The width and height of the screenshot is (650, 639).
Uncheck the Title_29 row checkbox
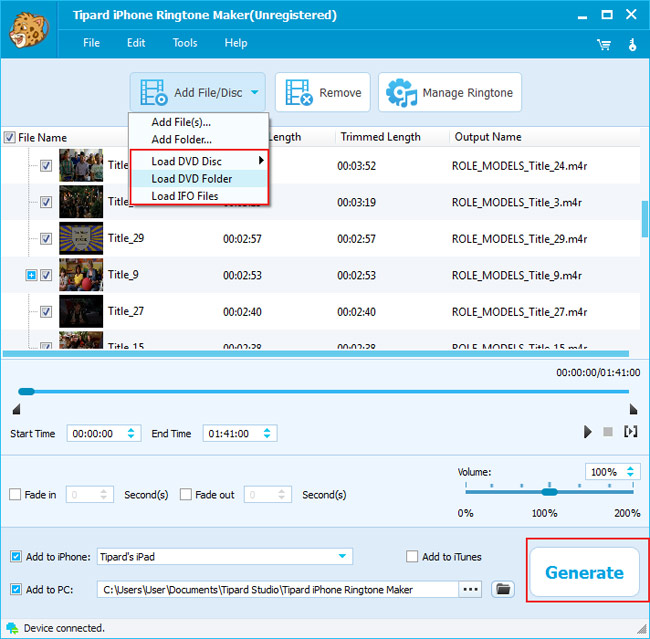coord(46,238)
